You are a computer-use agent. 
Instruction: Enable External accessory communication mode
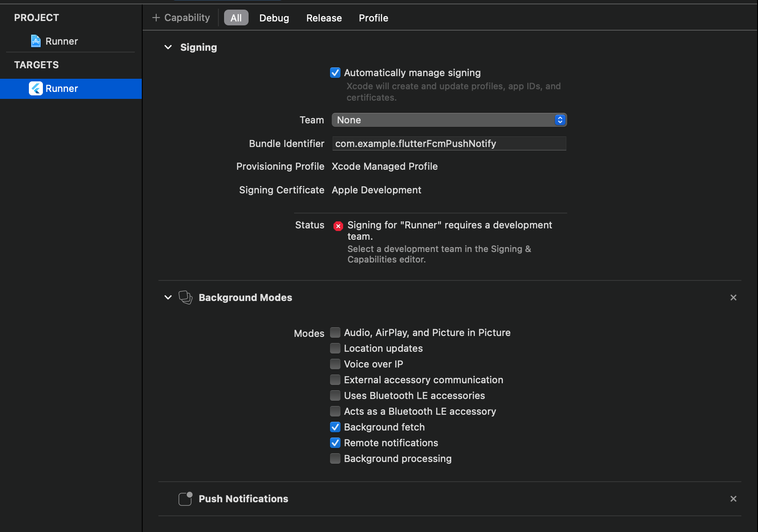coord(335,380)
